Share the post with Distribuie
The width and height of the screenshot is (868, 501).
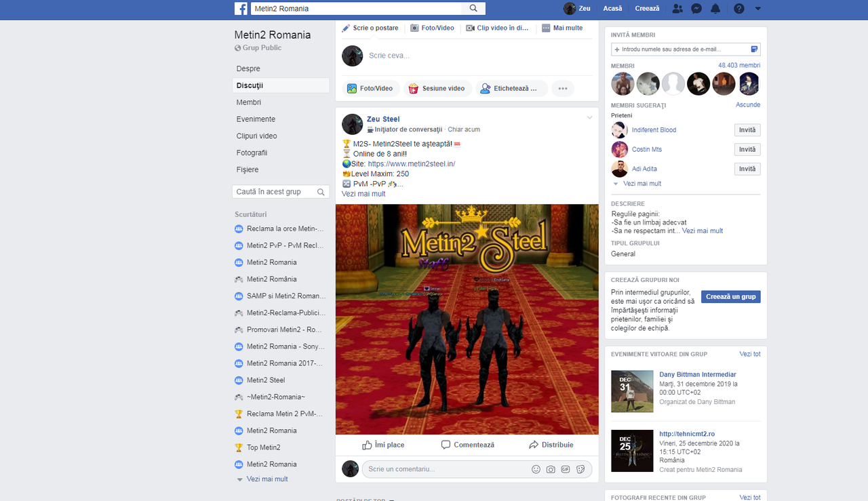(x=551, y=445)
